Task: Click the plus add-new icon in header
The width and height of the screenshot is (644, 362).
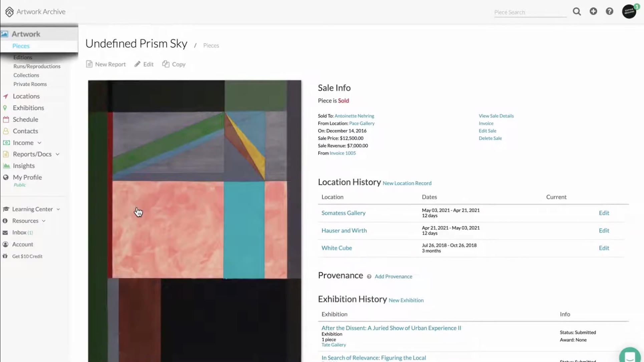Action: tap(593, 11)
